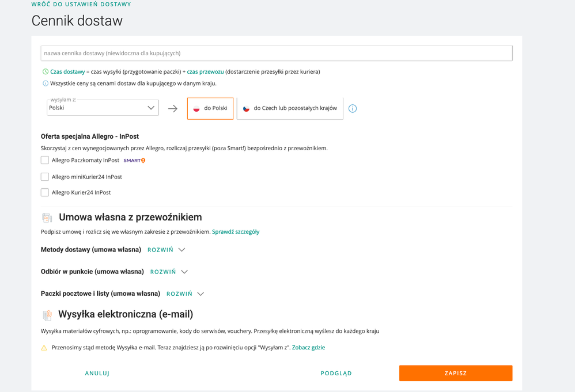Viewport: 575px width, 392px height.
Task: Select the 'do Polski' tab
Action: pyautogui.click(x=210, y=108)
